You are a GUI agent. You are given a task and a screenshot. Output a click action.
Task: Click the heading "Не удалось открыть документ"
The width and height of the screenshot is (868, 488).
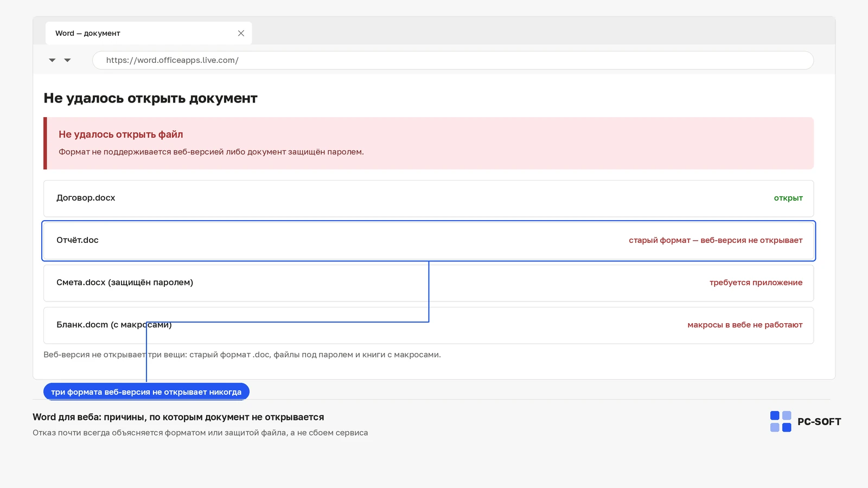(150, 98)
